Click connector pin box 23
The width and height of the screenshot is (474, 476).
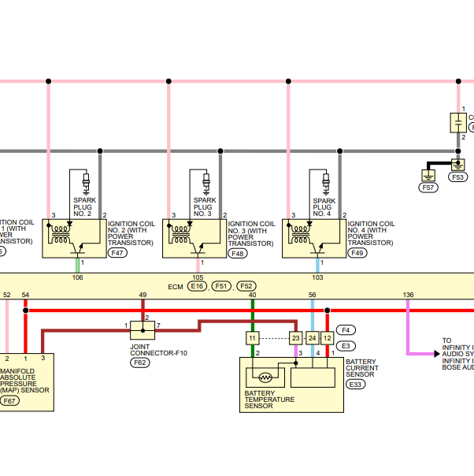tap(296, 338)
